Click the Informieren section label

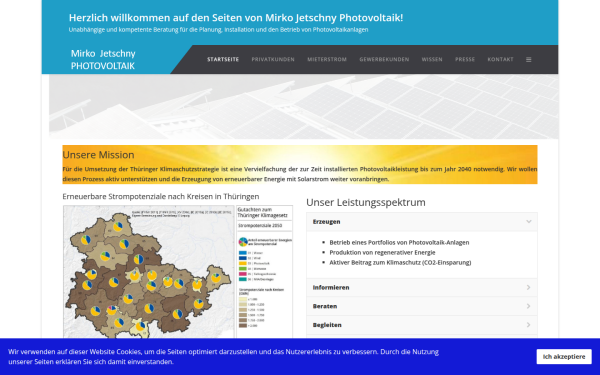tap(331, 287)
